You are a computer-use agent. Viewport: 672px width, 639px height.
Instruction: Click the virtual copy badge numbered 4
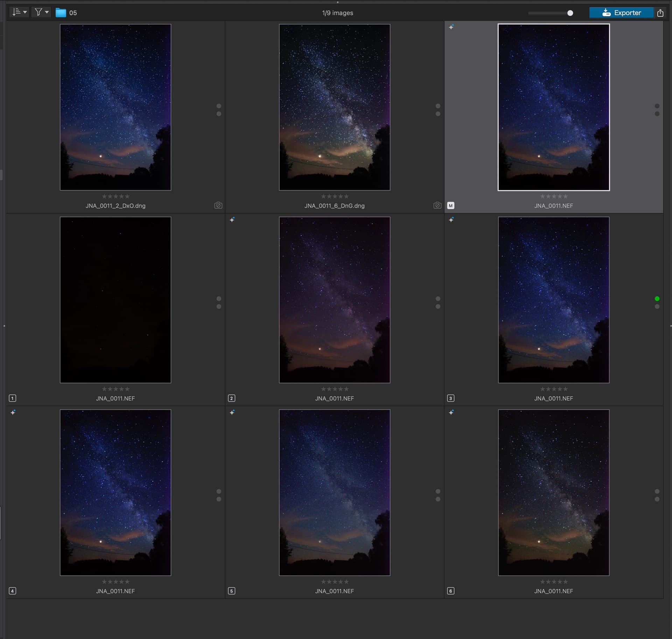[13, 591]
